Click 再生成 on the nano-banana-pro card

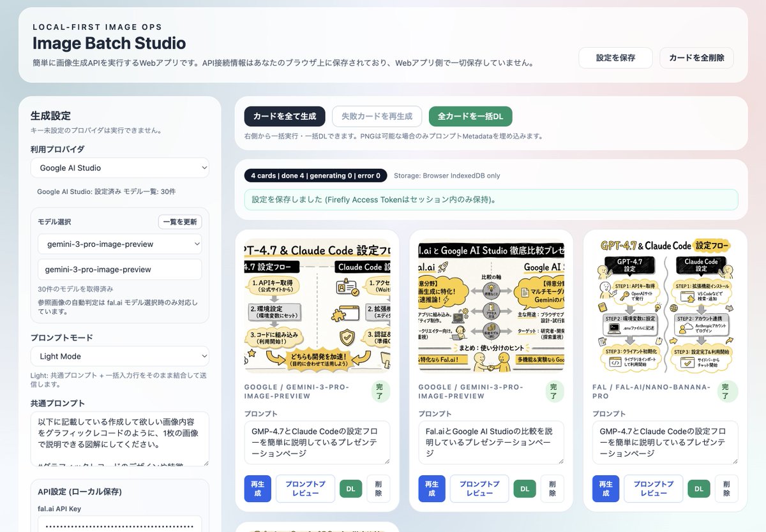tap(606, 489)
